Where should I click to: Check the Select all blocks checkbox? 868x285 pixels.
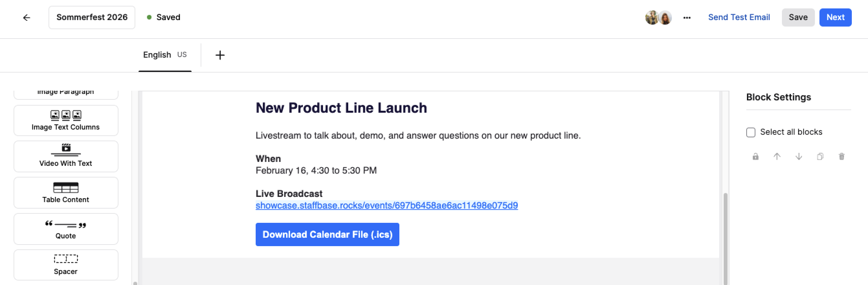[x=751, y=132]
